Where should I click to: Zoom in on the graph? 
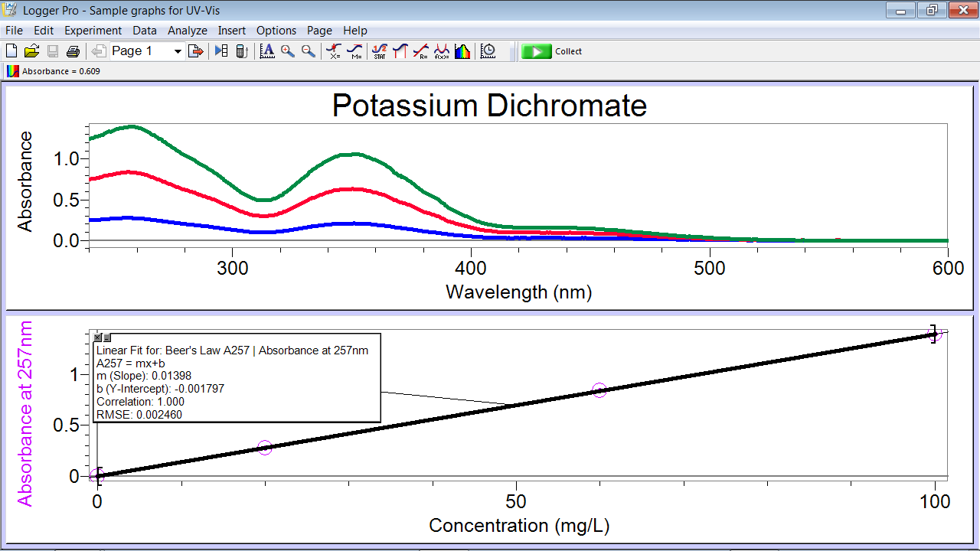point(287,51)
